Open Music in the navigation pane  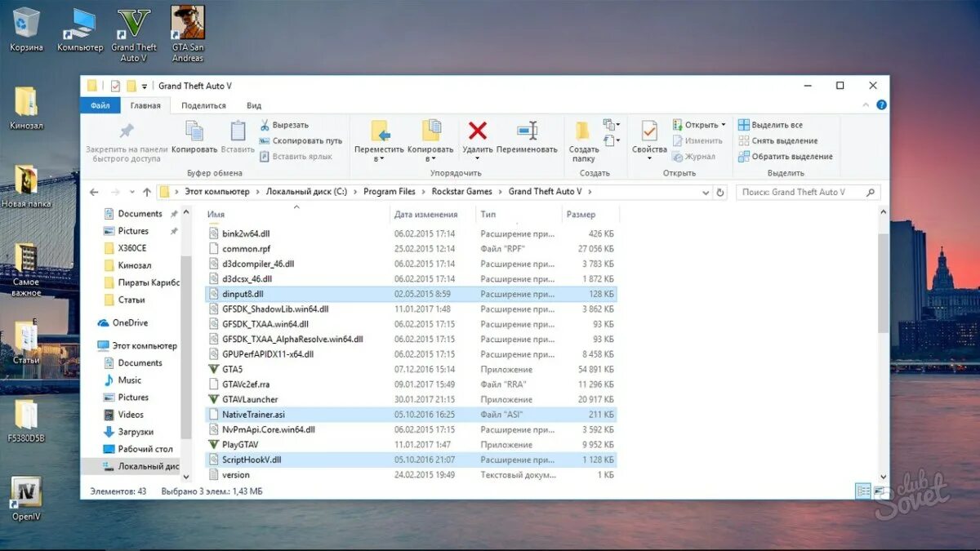[122, 380]
